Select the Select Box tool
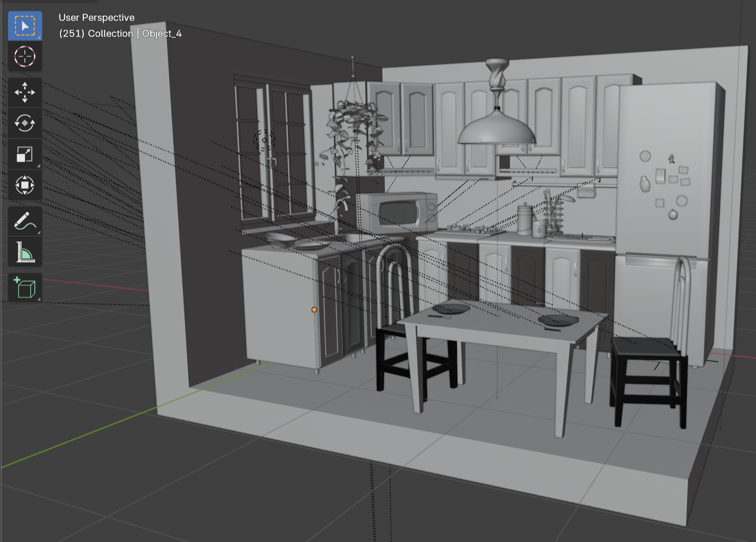756x542 pixels. (x=25, y=26)
